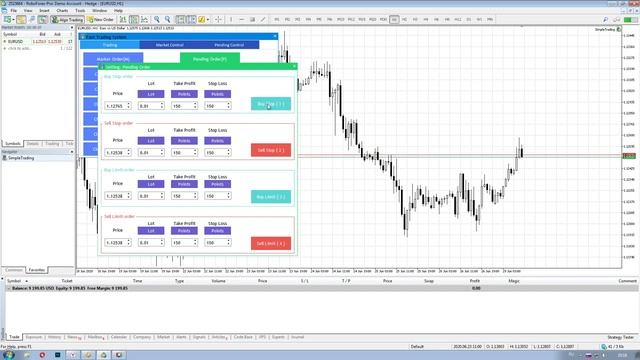Zoom in on the chart
Viewport: 640px width, 360px height.
tap(157, 19)
